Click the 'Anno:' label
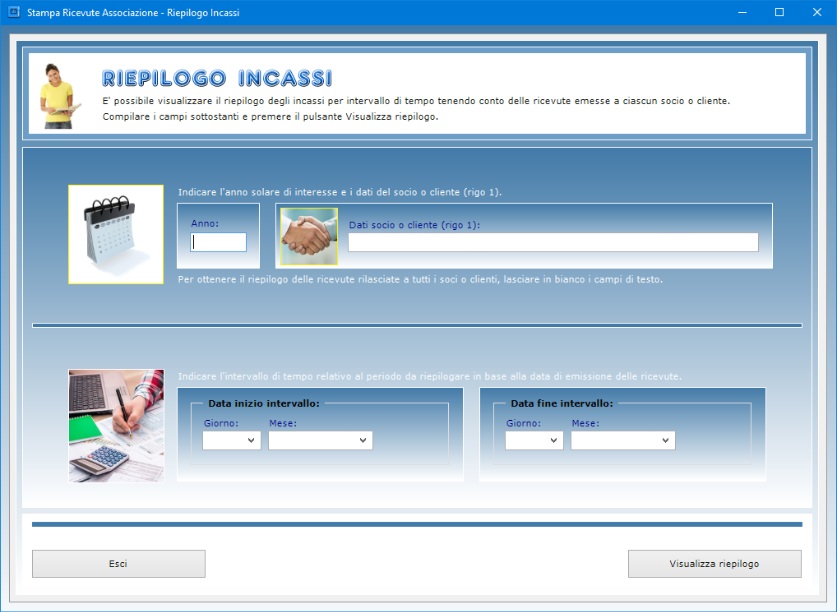837x612 pixels. (x=205, y=224)
